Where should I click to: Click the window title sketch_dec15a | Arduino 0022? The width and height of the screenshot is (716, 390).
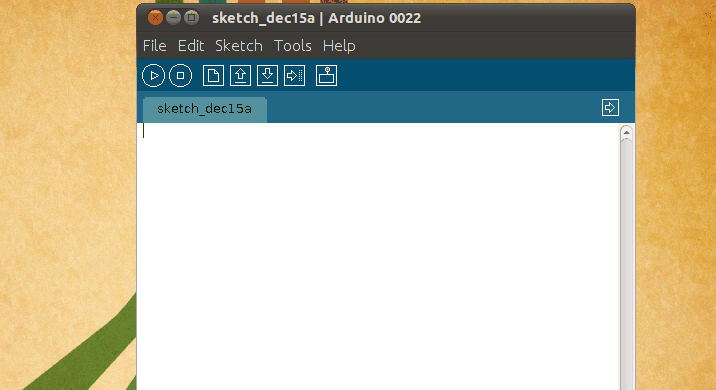(x=316, y=18)
